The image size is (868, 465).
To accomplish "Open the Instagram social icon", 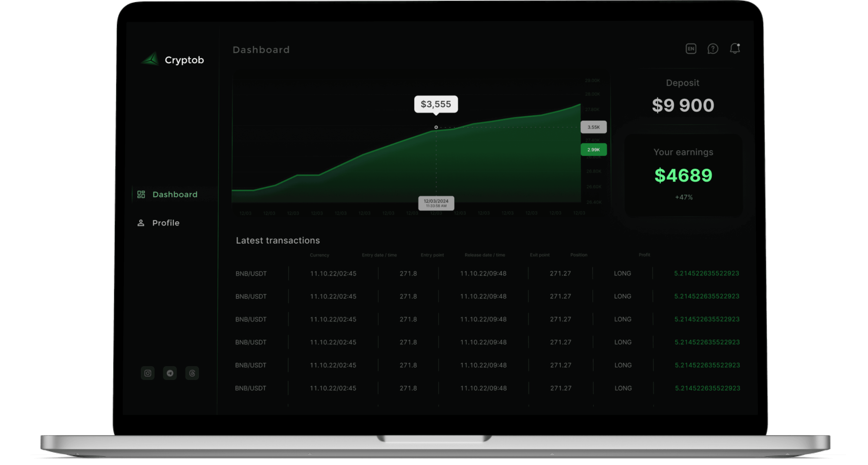I will coord(148,373).
